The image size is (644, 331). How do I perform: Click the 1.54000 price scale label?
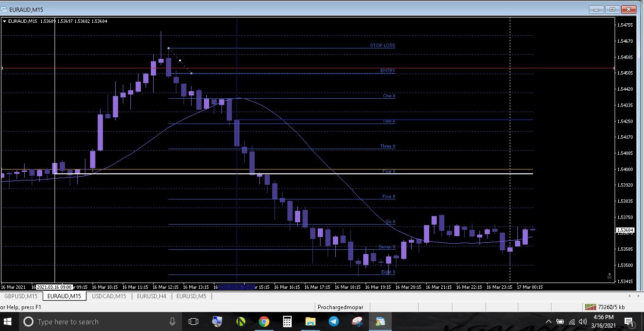pos(626,169)
